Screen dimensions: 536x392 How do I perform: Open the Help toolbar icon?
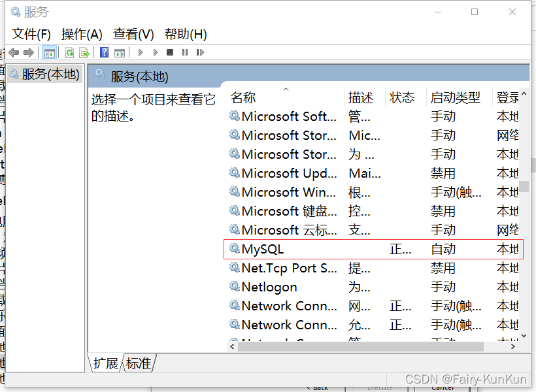tap(105, 52)
